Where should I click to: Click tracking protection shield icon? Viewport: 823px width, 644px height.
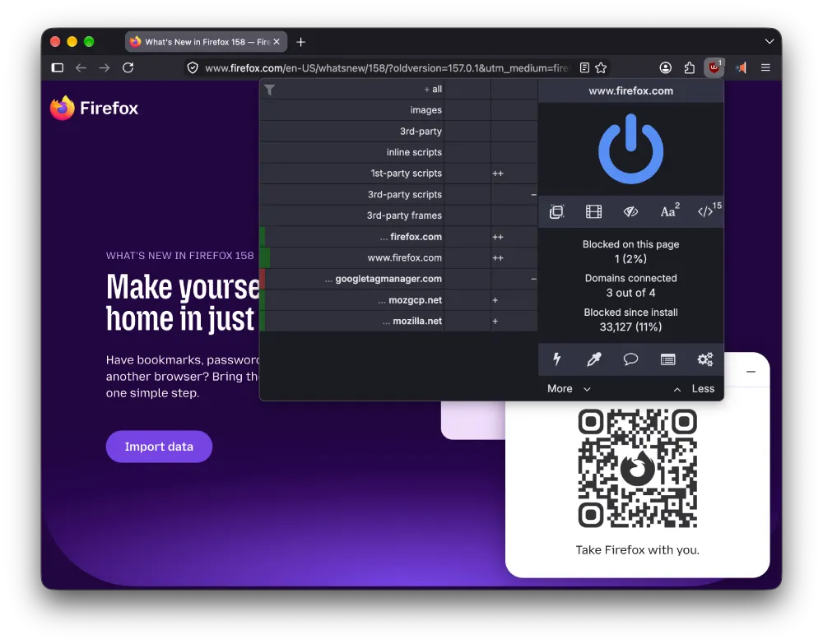(x=193, y=67)
